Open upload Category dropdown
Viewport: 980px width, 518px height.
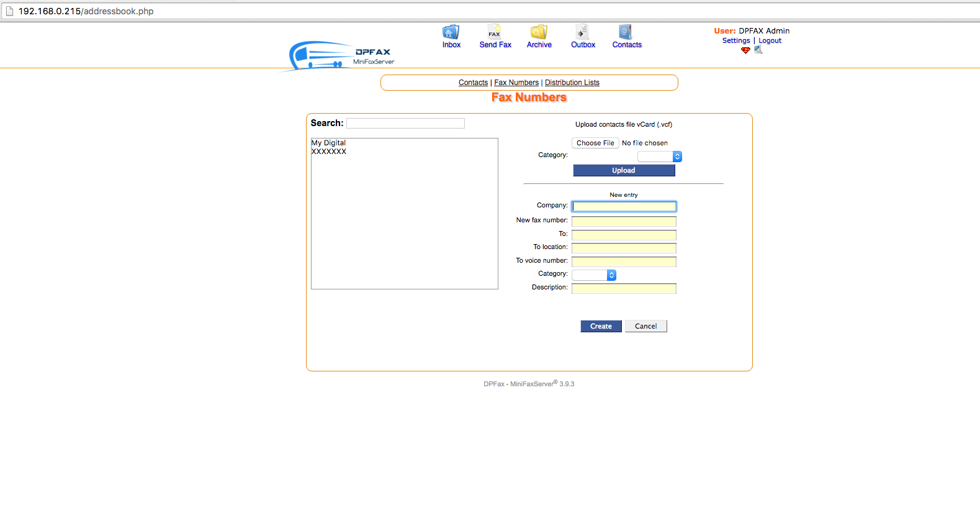(660, 157)
